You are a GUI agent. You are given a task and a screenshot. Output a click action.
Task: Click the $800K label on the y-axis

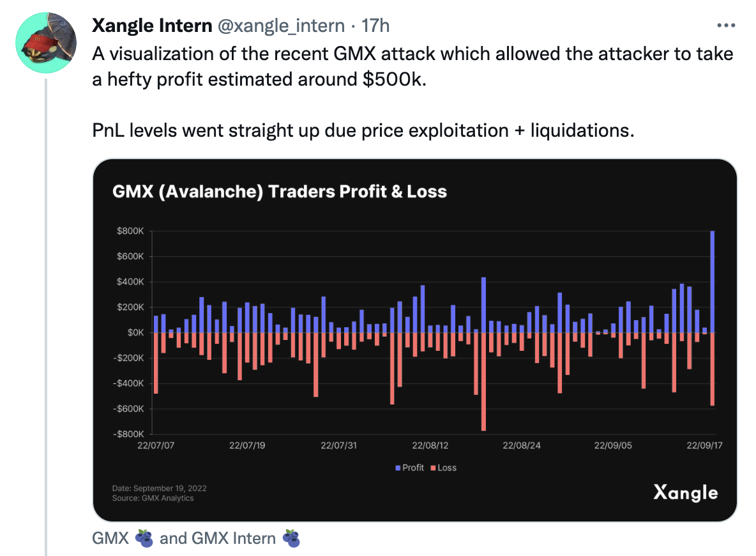[x=130, y=231]
